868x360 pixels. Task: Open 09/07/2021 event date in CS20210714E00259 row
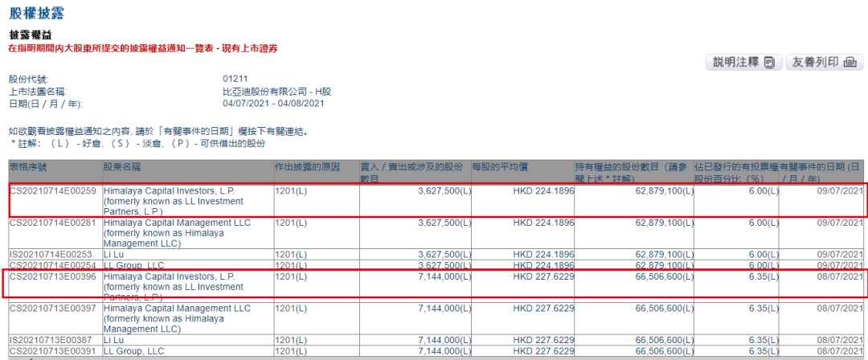click(x=841, y=190)
